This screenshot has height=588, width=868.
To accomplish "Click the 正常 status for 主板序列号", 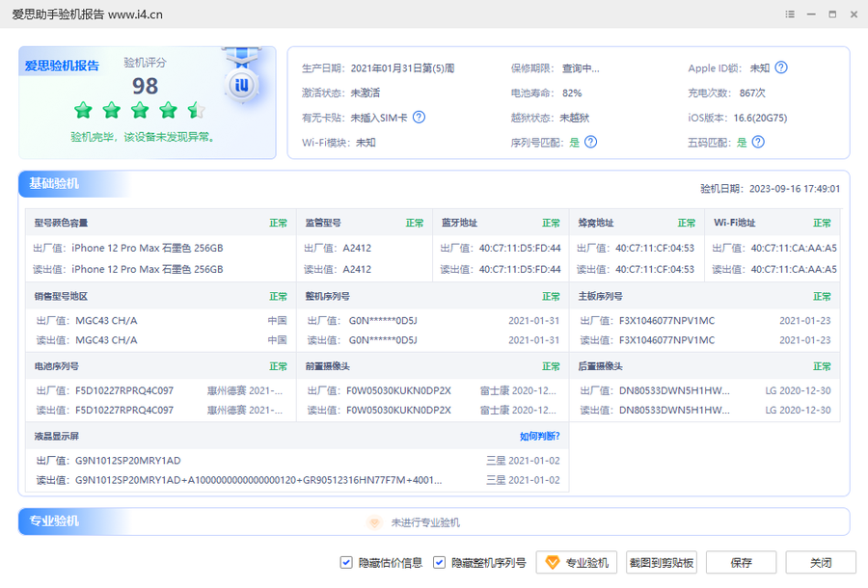I will [822, 297].
